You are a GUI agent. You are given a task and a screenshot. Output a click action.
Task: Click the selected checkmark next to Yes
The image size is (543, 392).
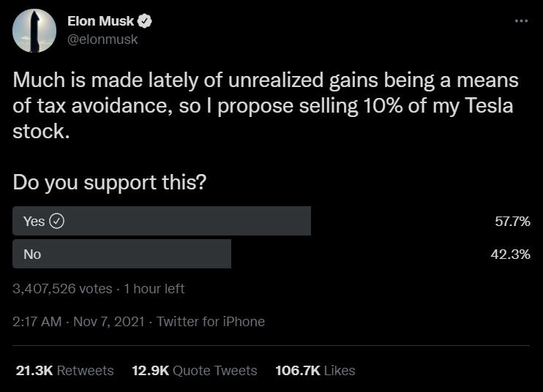coord(56,221)
